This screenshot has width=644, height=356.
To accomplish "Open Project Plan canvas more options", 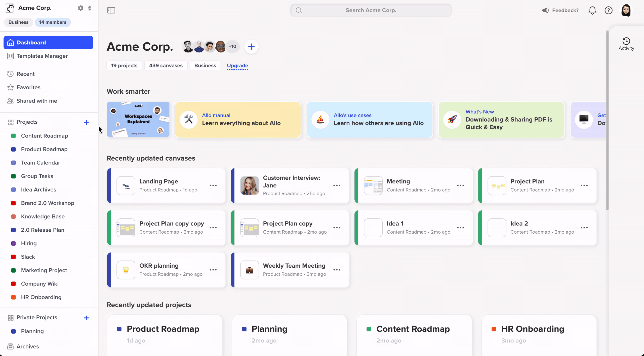I will [x=584, y=186].
